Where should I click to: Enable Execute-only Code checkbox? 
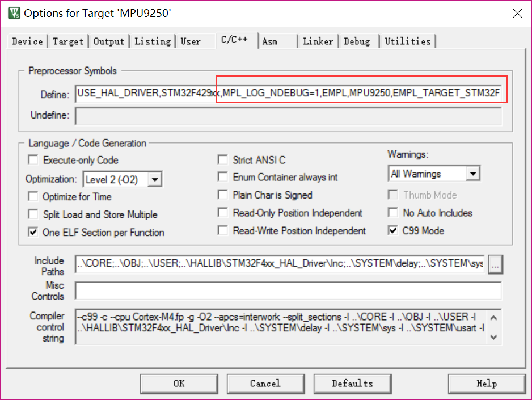33,160
